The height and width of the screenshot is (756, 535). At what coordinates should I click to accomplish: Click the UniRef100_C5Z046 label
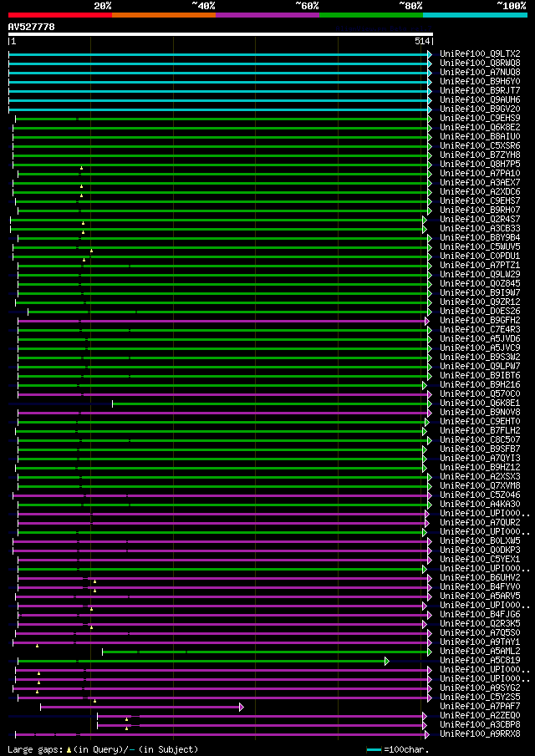click(480, 495)
